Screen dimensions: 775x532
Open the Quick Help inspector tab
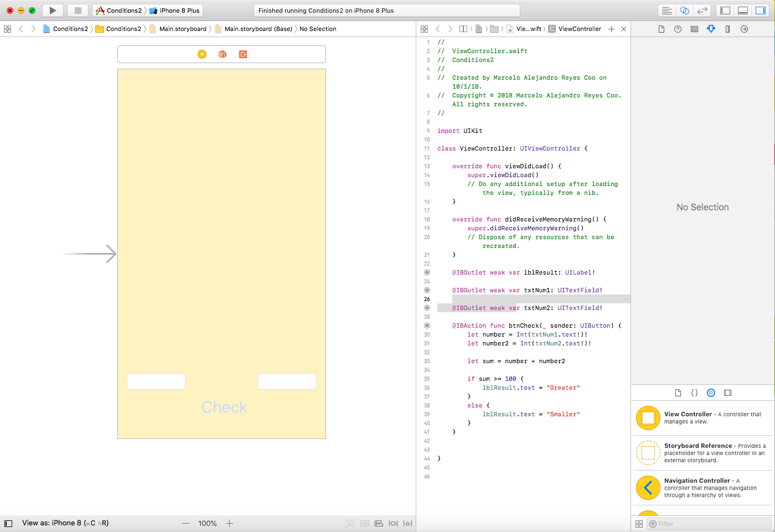click(678, 29)
